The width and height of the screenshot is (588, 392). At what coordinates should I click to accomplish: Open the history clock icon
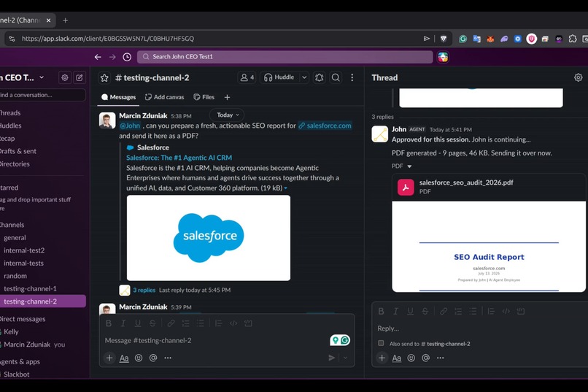tap(127, 57)
